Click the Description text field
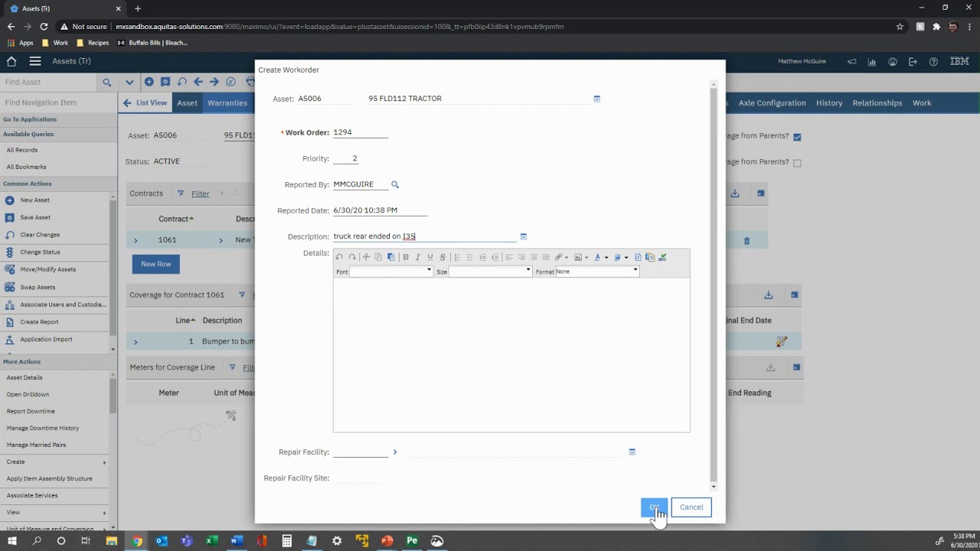Image resolution: width=980 pixels, height=551 pixels. coord(425,236)
